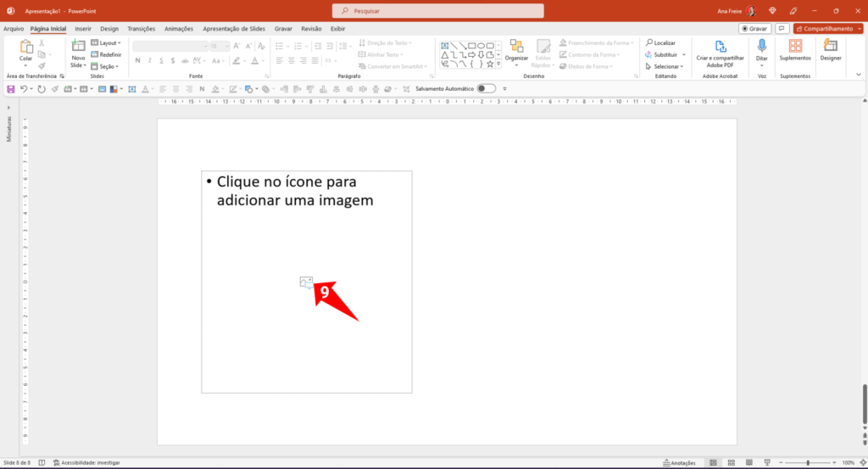Viewport: 868px width, 469px height.
Task: Open the Seção dropdown
Action: [106, 66]
